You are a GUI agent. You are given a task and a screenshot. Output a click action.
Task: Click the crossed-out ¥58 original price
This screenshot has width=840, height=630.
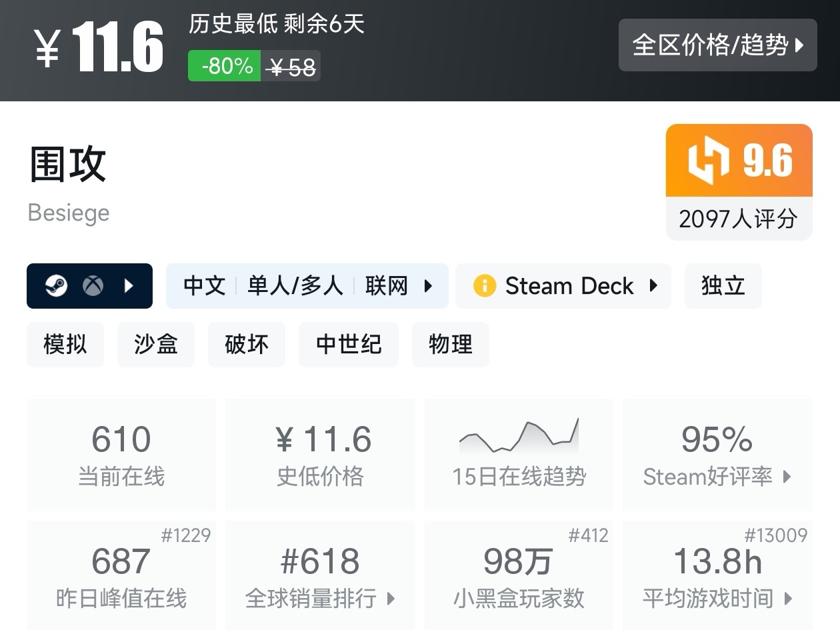(292, 67)
